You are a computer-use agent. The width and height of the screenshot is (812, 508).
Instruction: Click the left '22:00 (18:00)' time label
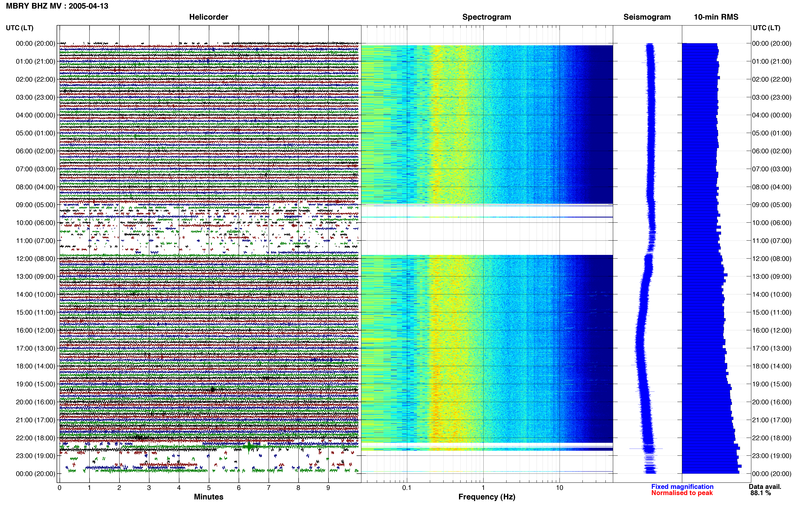tap(36, 438)
